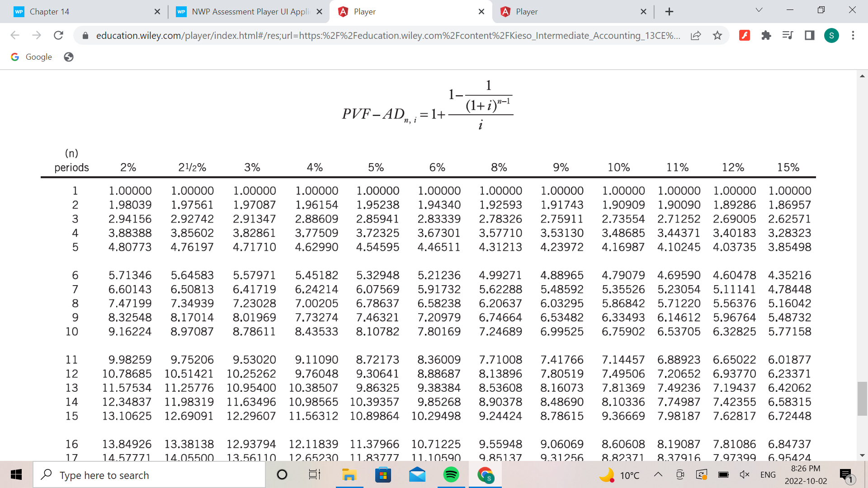Open the Google bookmark link
Screen dimensions: 868x488
(x=31, y=56)
